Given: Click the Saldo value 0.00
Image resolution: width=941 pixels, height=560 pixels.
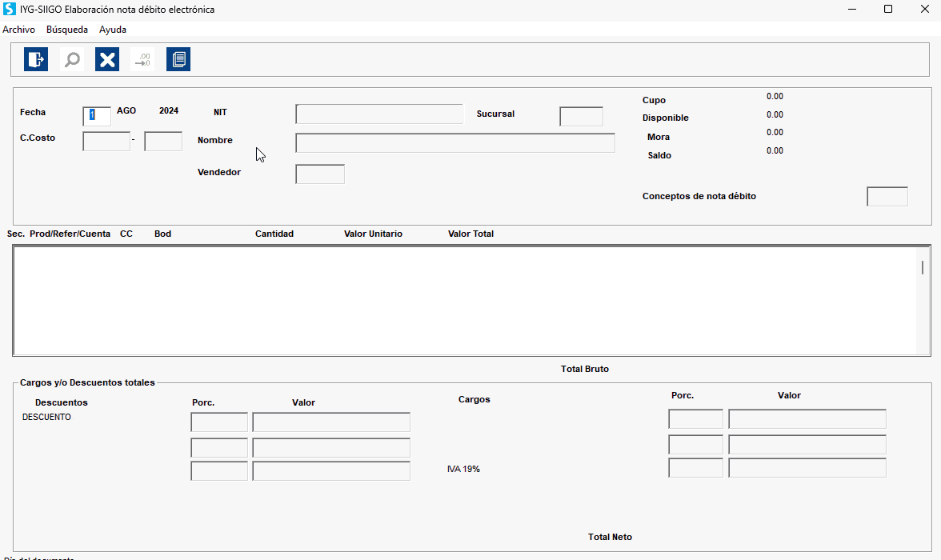Looking at the screenshot, I should tap(775, 151).
